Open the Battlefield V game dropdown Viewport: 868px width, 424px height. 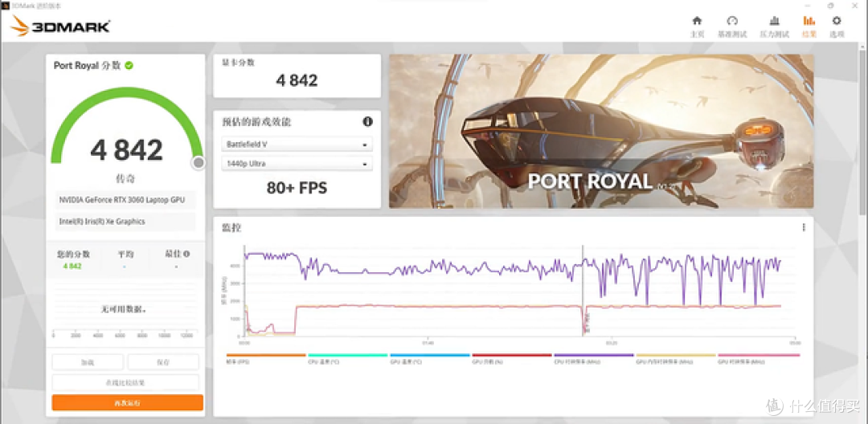[x=297, y=145]
